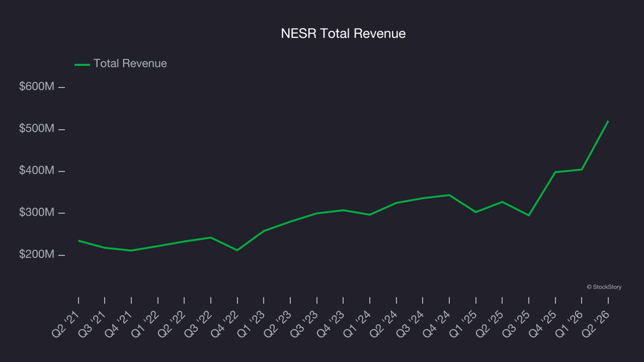The width and height of the screenshot is (644, 362).
Task: Click the Q1 '22 x-axis label
Action: click(x=146, y=323)
